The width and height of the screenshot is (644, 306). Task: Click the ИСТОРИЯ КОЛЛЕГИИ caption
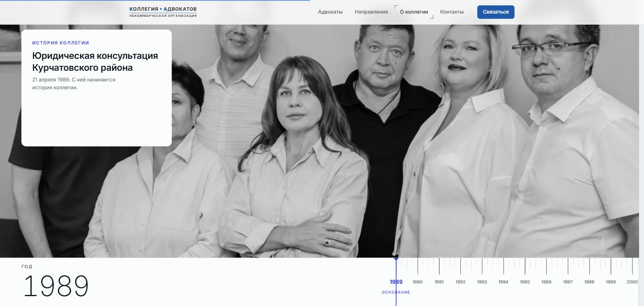(x=61, y=43)
